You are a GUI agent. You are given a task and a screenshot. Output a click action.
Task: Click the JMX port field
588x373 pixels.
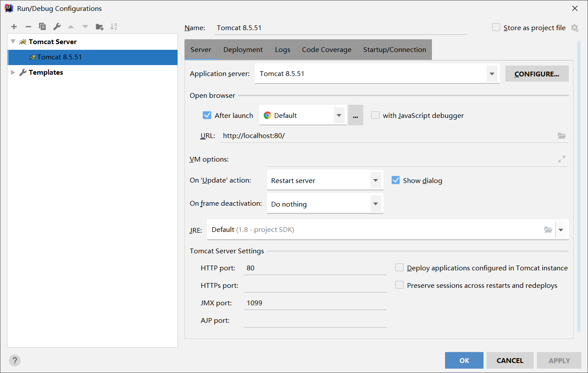[315, 303]
